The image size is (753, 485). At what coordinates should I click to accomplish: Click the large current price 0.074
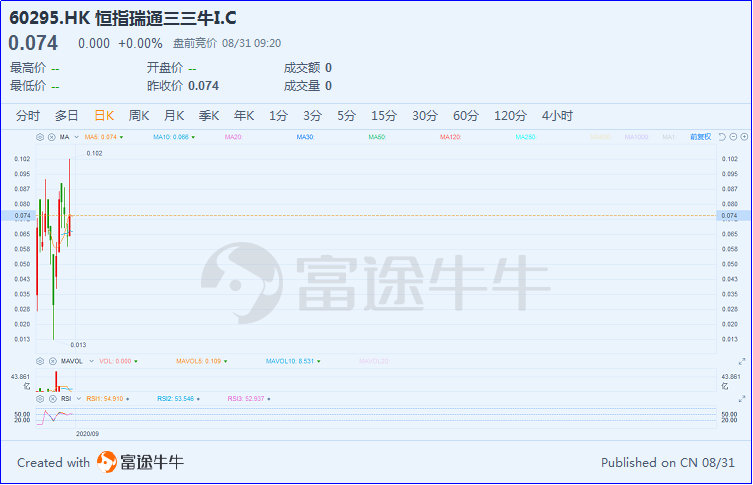33,43
